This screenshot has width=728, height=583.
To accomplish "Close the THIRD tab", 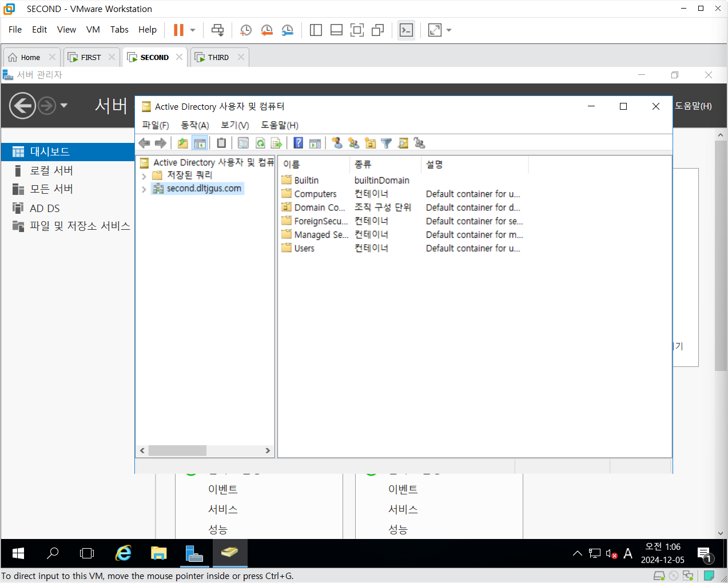I will coord(241,57).
